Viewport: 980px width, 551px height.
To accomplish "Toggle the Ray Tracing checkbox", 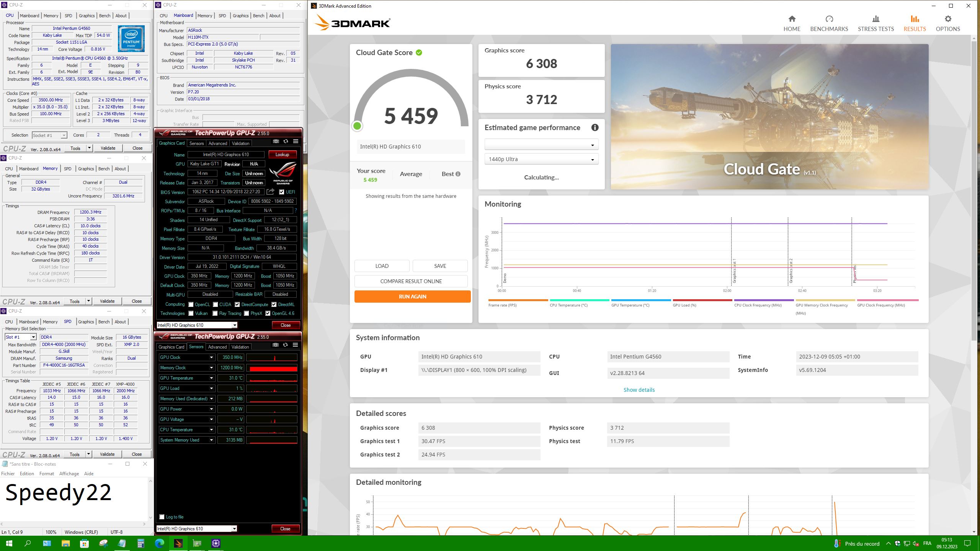I will [215, 313].
